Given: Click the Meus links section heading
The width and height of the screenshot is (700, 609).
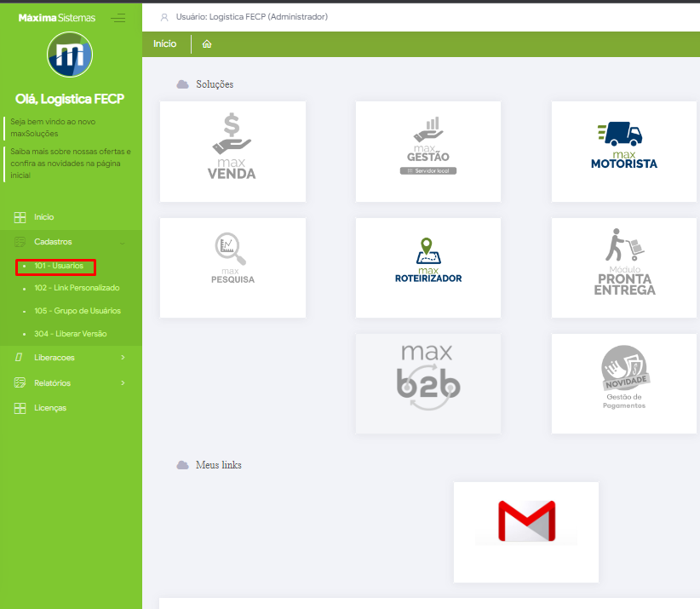Looking at the screenshot, I should pos(219,465).
